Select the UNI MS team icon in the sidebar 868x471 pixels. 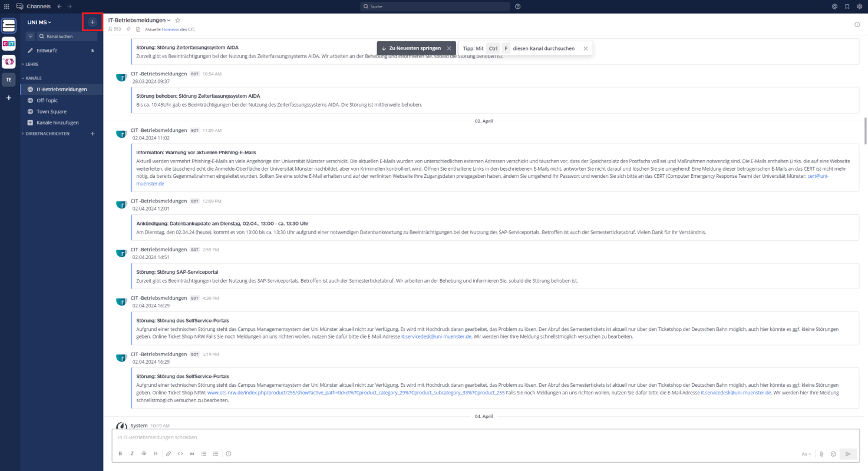point(9,25)
